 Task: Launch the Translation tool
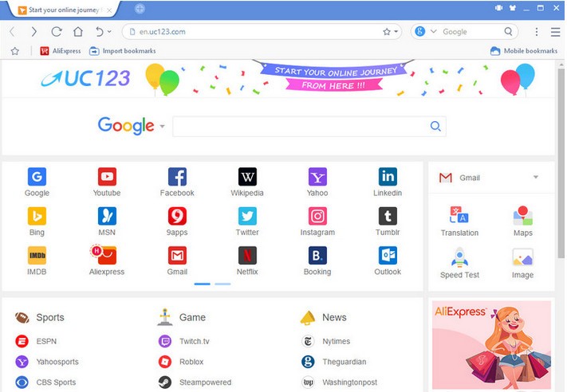coord(459,221)
